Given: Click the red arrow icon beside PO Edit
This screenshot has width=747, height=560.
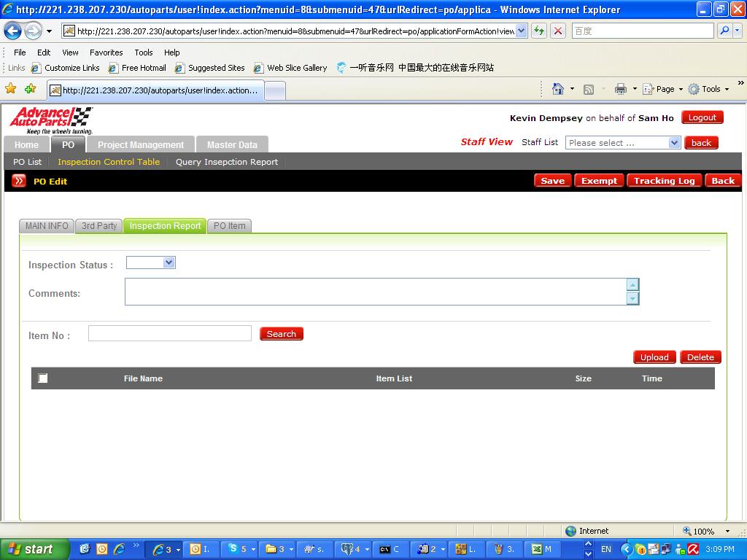Looking at the screenshot, I should (19, 181).
